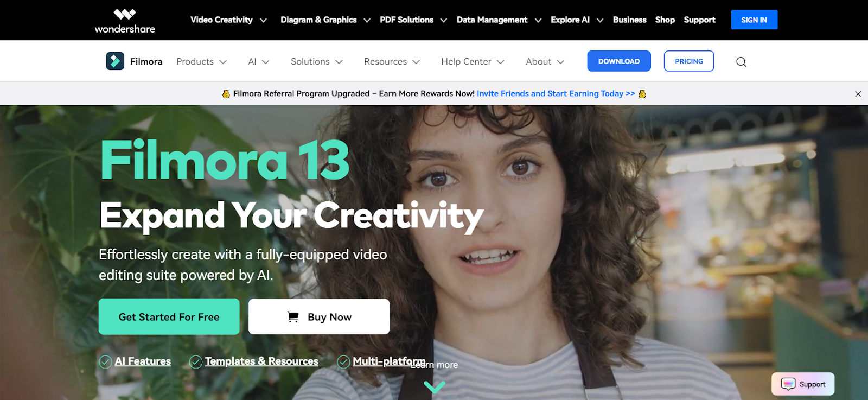Open Data Management menu
The image size is (868, 400).
(492, 20)
